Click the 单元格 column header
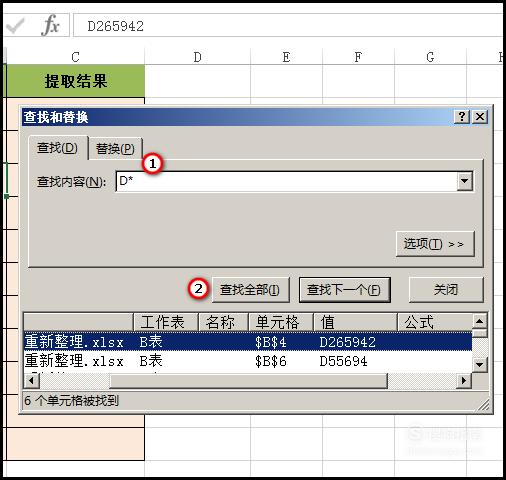The width and height of the screenshot is (506, 480). pos(281,322)
